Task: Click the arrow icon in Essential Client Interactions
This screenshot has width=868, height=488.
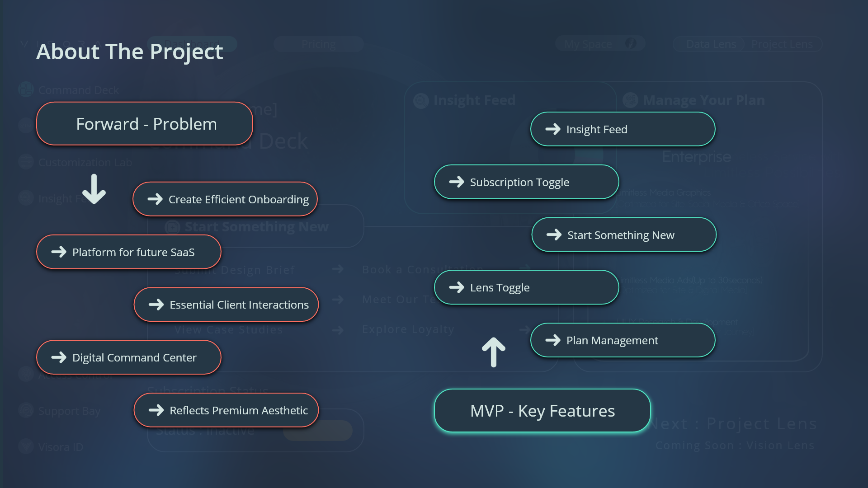Action: pyautogui.click(x=156, y=305)
